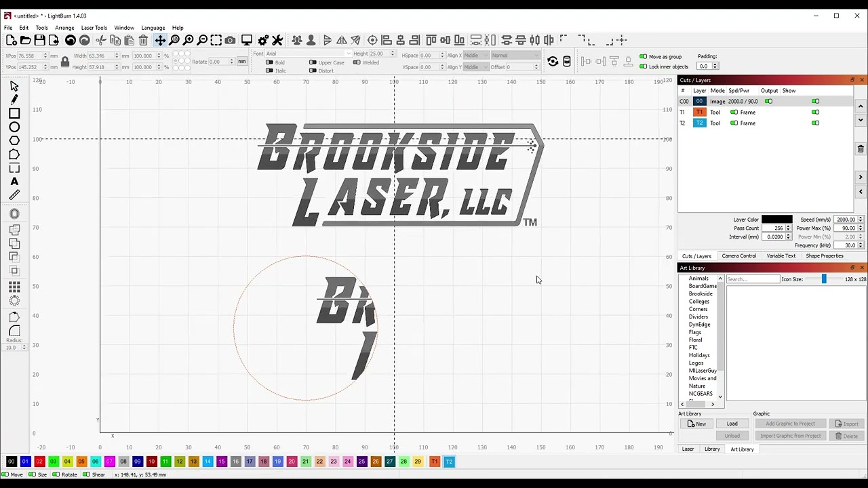Click the lock aspect ratio padlock icon

coord(65,62)
